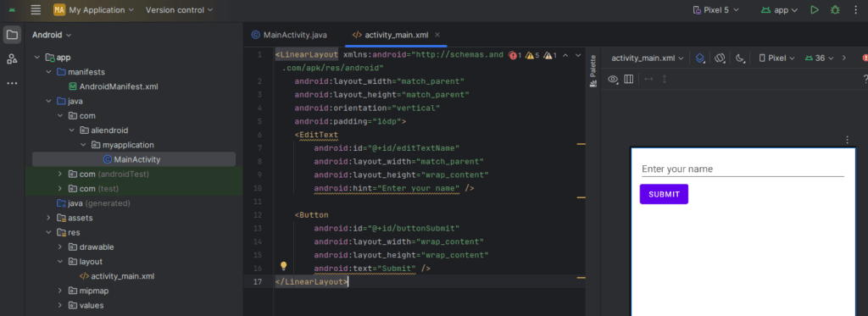Open the Project tool window folder icon
The image size is (868, 316).
point(12,35)
